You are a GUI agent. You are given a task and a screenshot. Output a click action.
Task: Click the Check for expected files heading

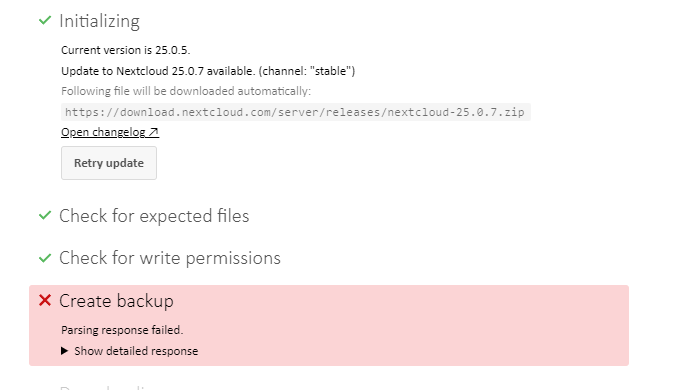(x=154, y=216)
